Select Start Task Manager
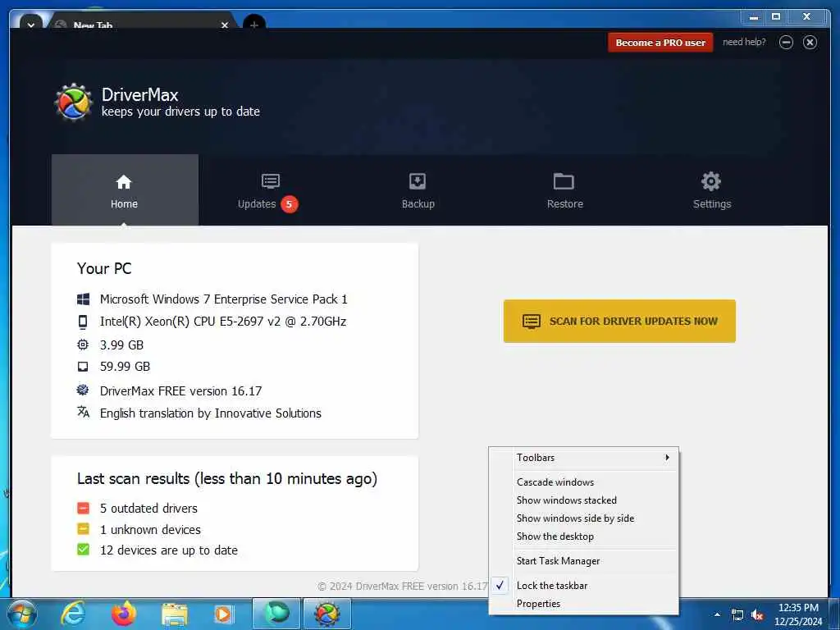 coord(584,561)
